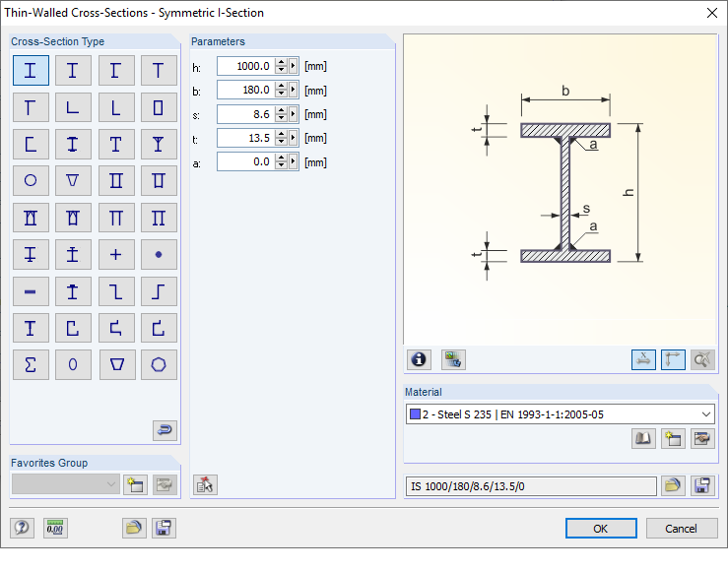This screenshot has height=571, width=728.
Task: Increase the h value with up spinner
Action: coord(281,63)
